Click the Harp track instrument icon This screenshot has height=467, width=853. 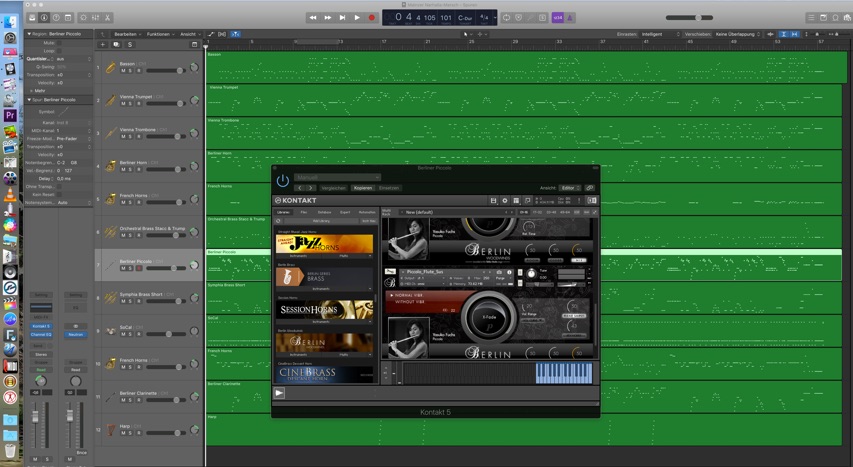(x=110, y=429)
